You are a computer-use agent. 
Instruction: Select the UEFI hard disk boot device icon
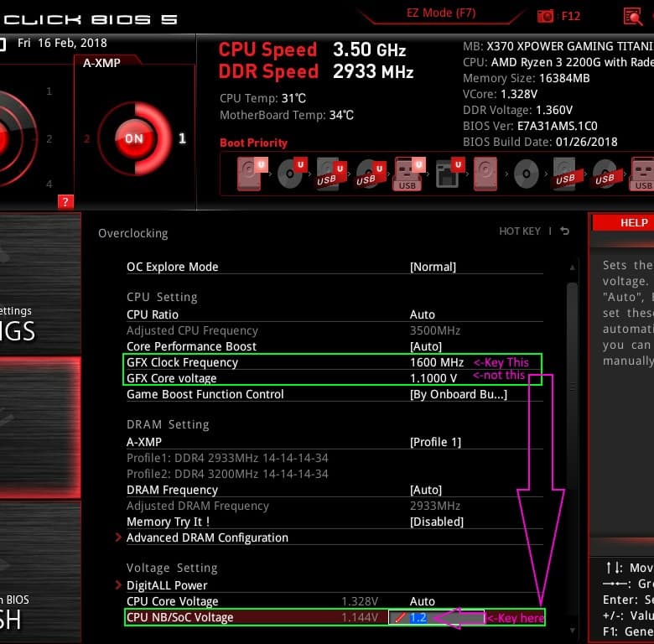[252, 174]
